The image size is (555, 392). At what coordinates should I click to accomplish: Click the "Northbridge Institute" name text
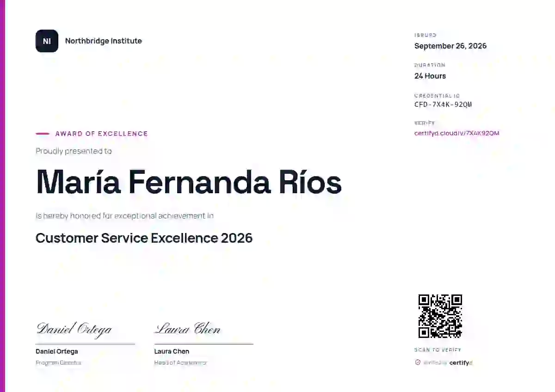click(x=104, y=41)
